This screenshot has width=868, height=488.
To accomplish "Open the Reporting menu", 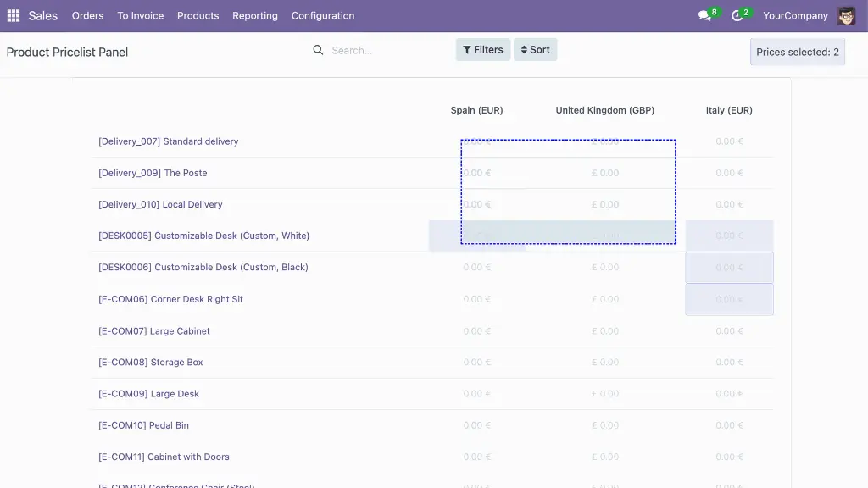I will [x=255, y=16].
